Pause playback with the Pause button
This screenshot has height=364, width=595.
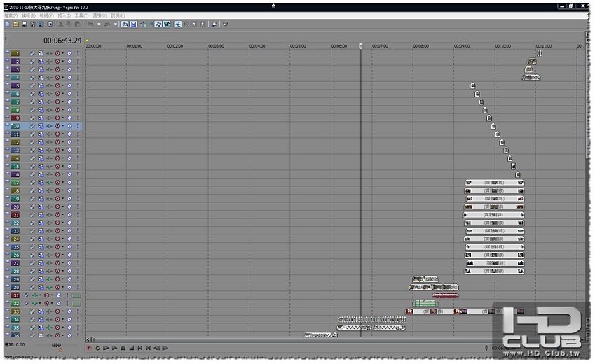(x=123, y=348)
